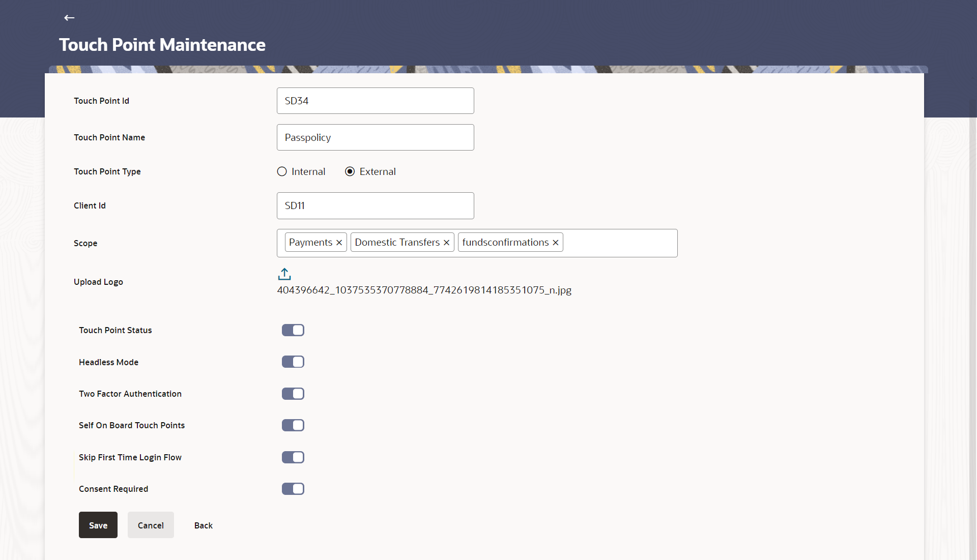This screenshot has width=977, height=560.
Task: Click the upload logo icon
Action: click(284, 274)
